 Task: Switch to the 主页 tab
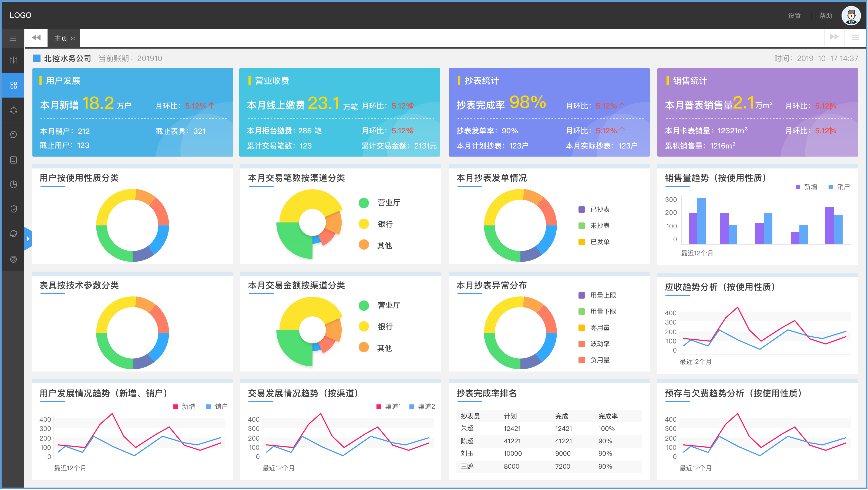click(61, 38)
